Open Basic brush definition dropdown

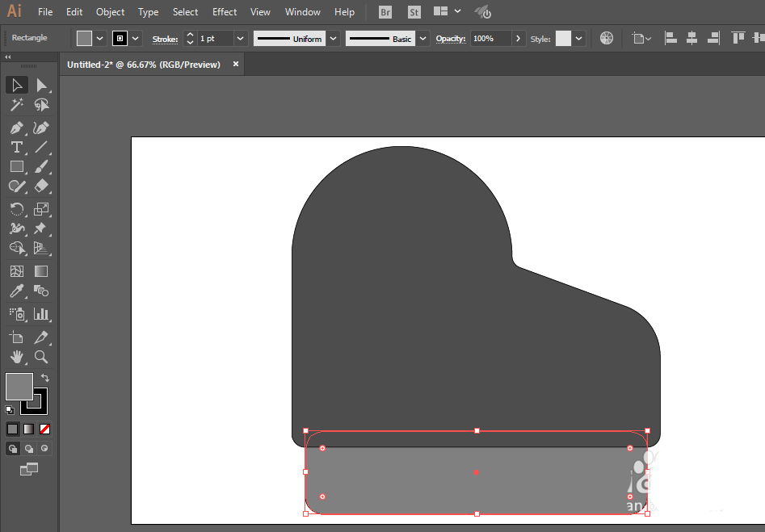click(422, 39)
